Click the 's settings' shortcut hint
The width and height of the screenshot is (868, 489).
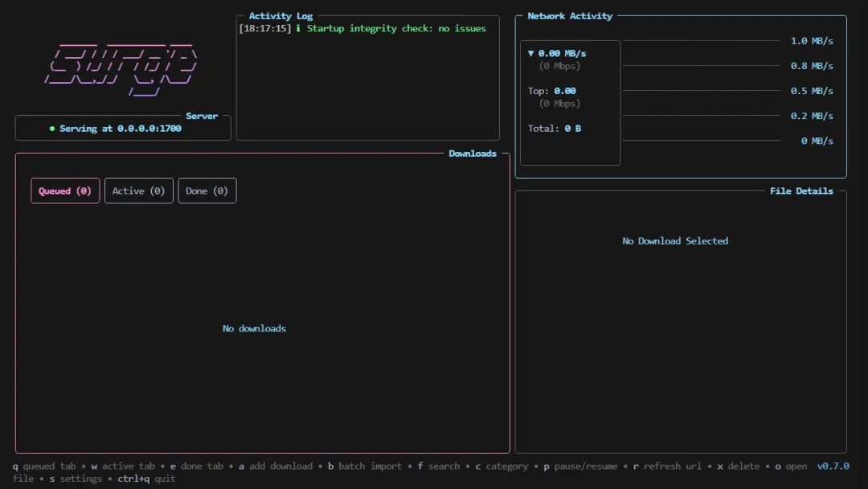[76, 479]
